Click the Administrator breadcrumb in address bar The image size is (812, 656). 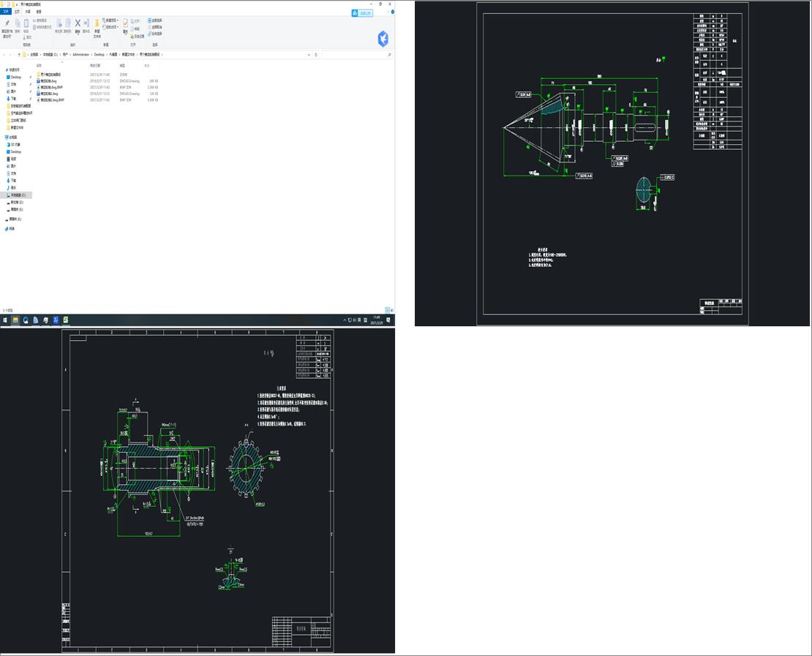coord(80,55)
